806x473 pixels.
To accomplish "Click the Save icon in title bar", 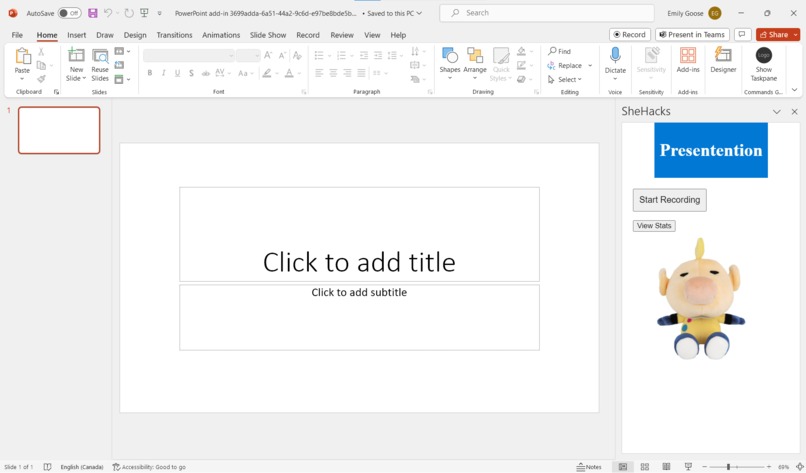I will point(93,13).
